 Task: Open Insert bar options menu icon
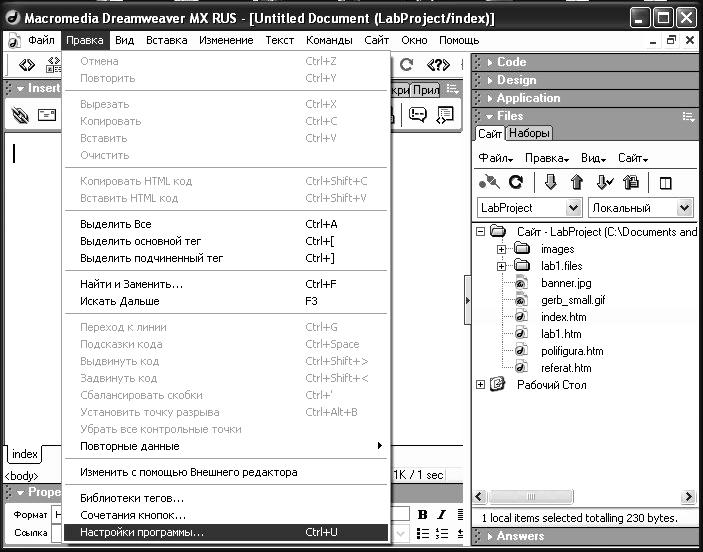click(x=452, y=89)
